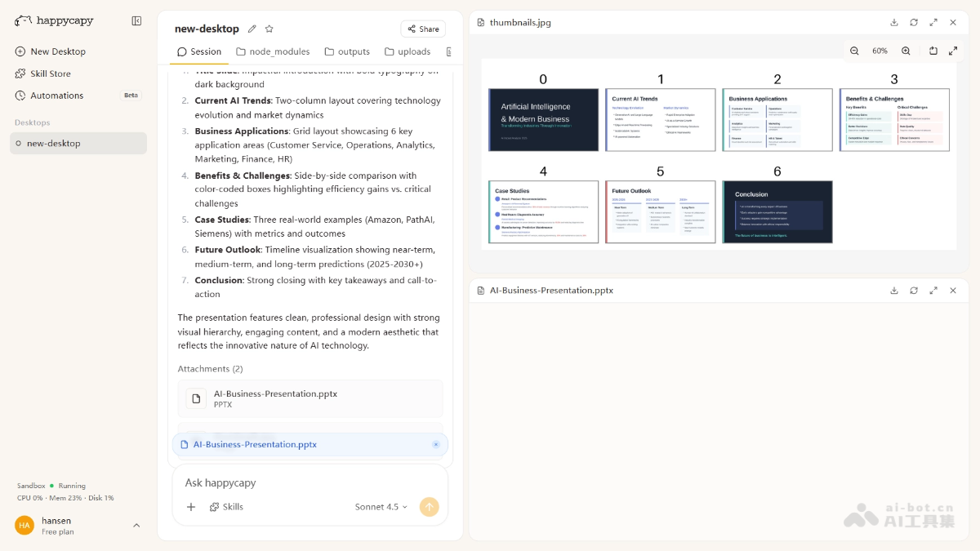
Task: Refresh the thumbnails.jpg preview
Action: tap(914, 22)
